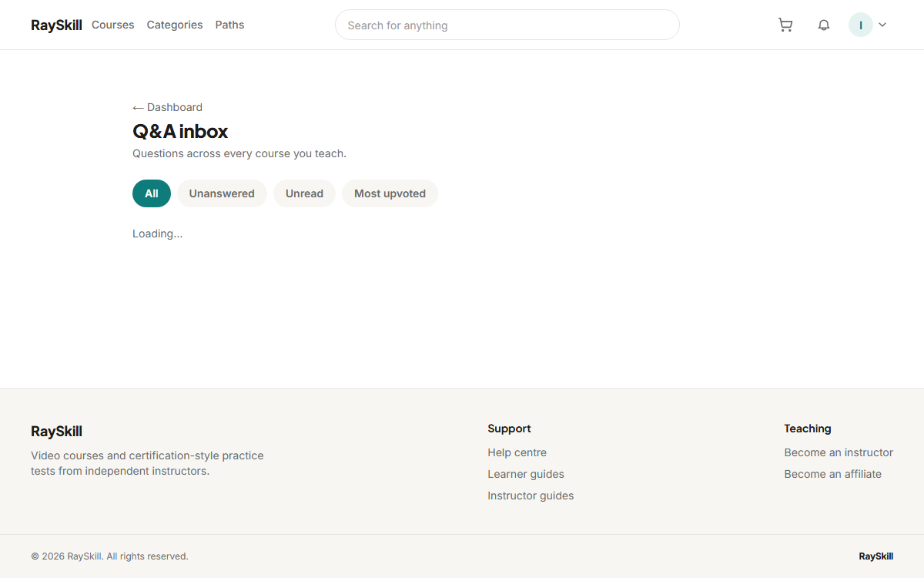The height and width of the screenshot is (578, 924).
Task: Open the shopping cart icon
Action: pyautogui.click(x=785, y=25)
